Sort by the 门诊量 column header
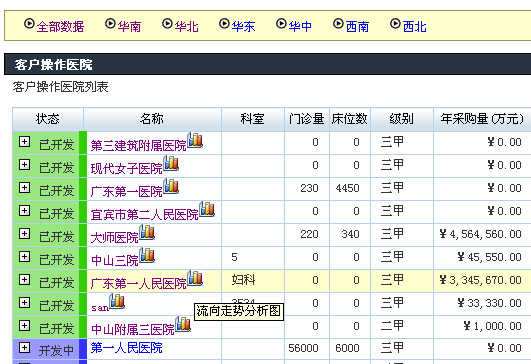The width and height of the screenshot is (531, 364). (x=307, y=119)
